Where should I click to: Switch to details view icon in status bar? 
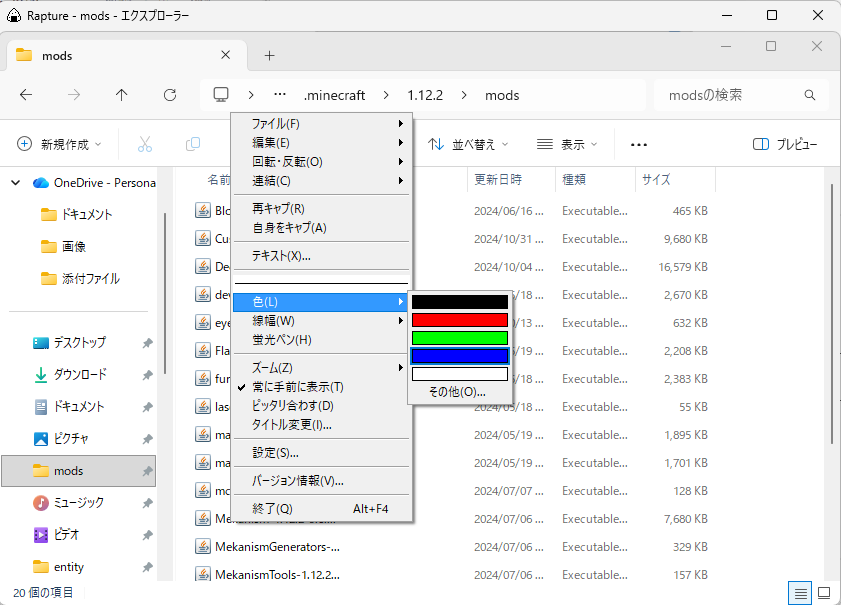(x=801, y=592)
